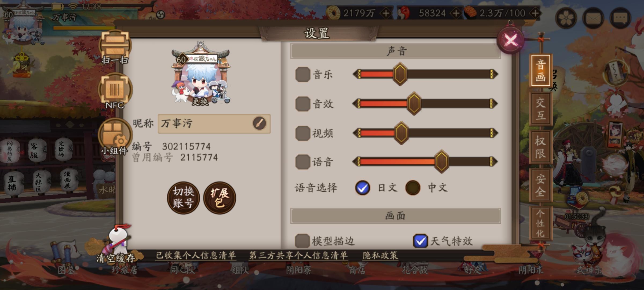Mute the 音乐 music checkbox
This screenshot has height=290, width=644.
coord(303,74)
